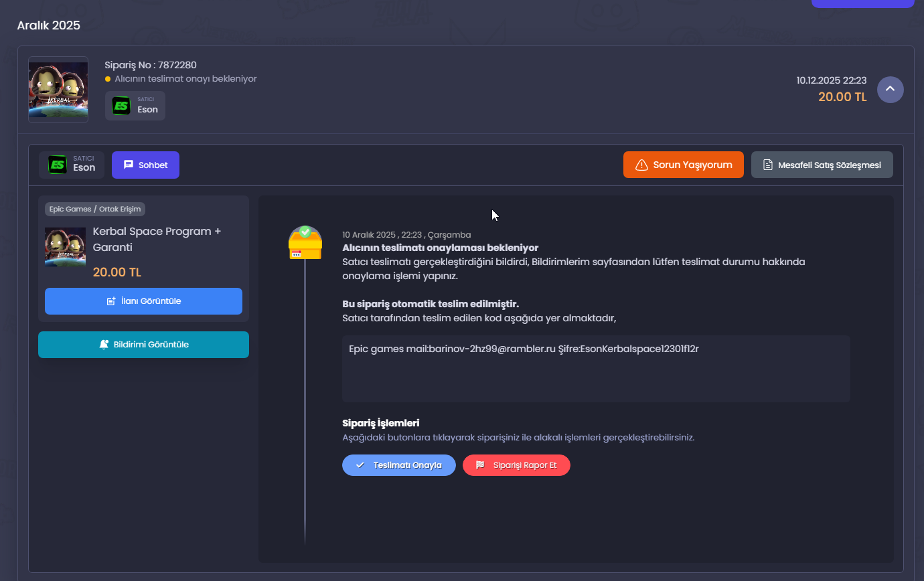This screenshot has height=581, width=924.
Task: Open Mesafeli Satış Sözleşmesi document
Action: (x=822, y=165)
